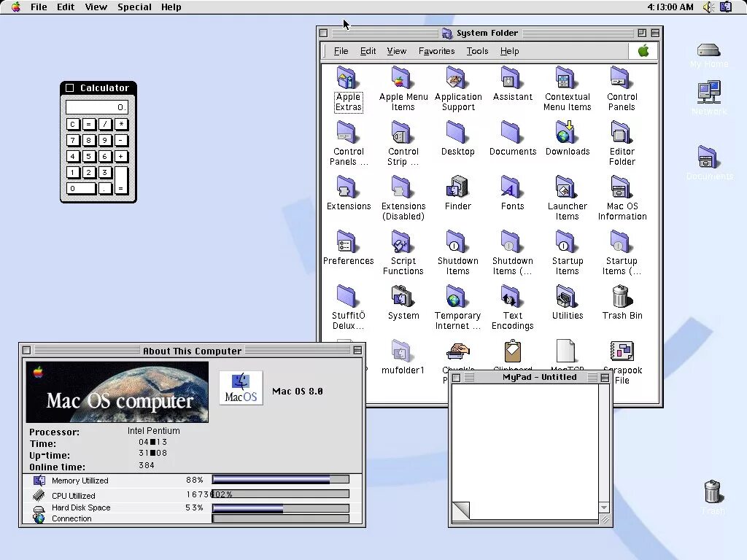Screen dimensions: 747x560
Task: Open the Fonts folder
Action: [512, 187]
